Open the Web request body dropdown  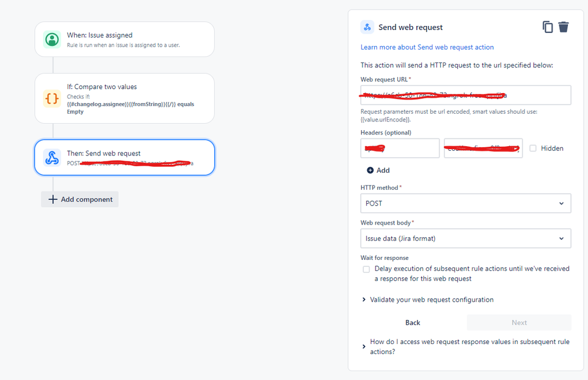(466, 239)
